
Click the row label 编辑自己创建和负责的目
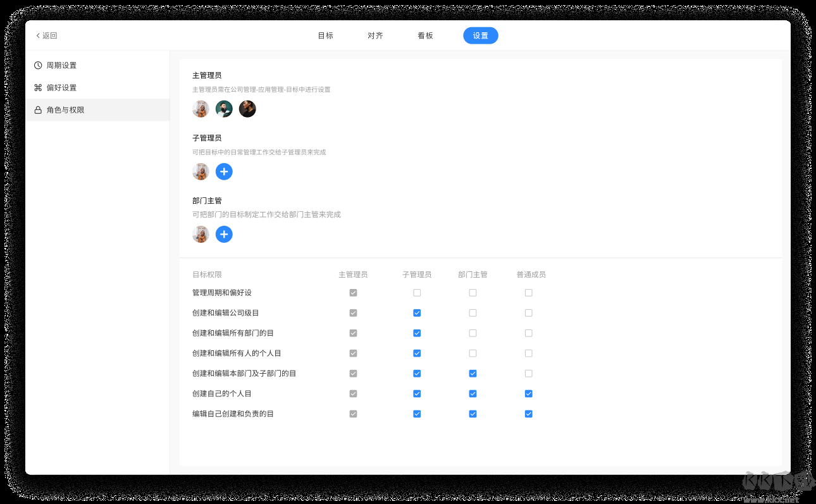coord(233,414)
